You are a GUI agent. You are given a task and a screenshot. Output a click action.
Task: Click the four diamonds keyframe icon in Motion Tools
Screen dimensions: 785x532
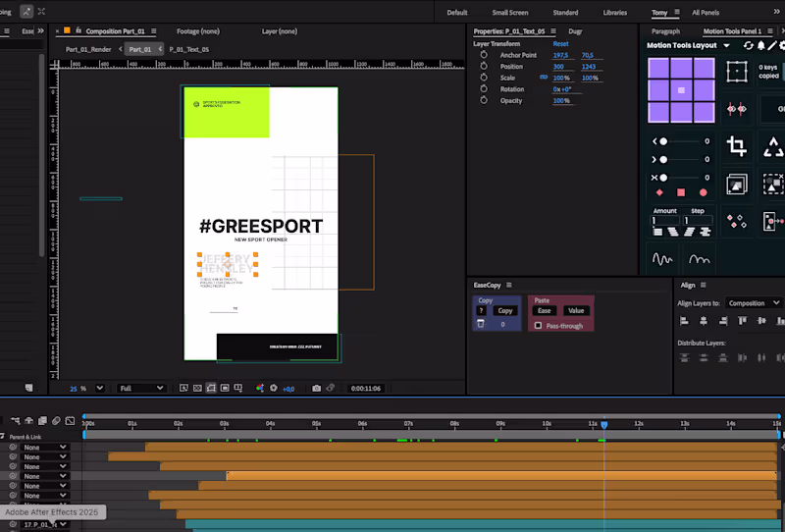click(x=737, y=221)
